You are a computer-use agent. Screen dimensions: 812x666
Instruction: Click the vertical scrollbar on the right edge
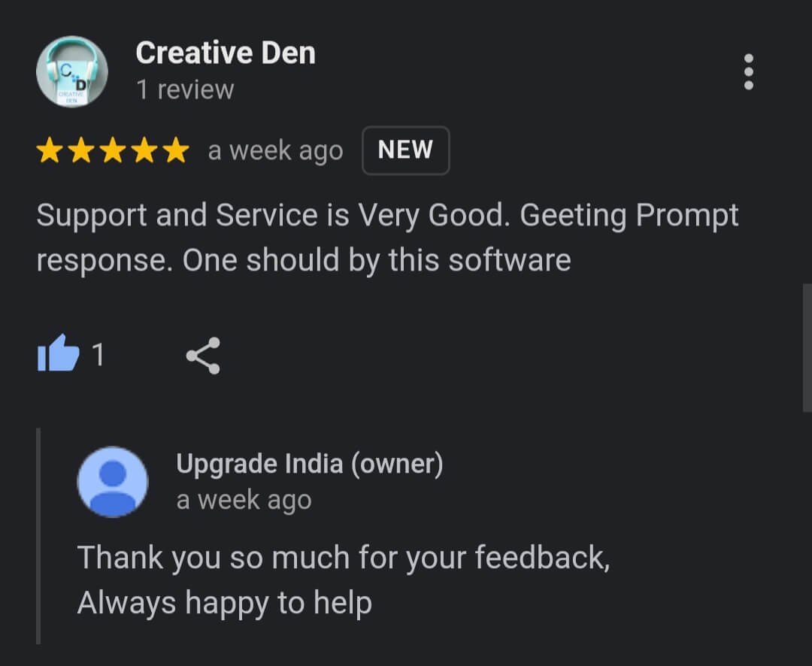coord(807,347)
